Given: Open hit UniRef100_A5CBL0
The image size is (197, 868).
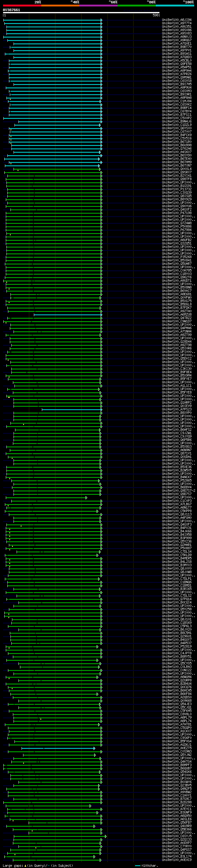Looking at the screenshot, I should click(x=177, y=61).
